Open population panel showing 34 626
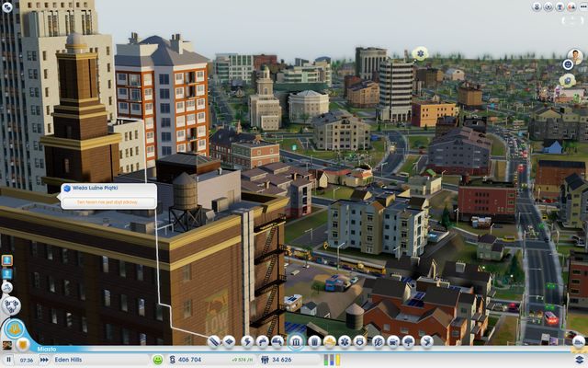 click(277, 360)
